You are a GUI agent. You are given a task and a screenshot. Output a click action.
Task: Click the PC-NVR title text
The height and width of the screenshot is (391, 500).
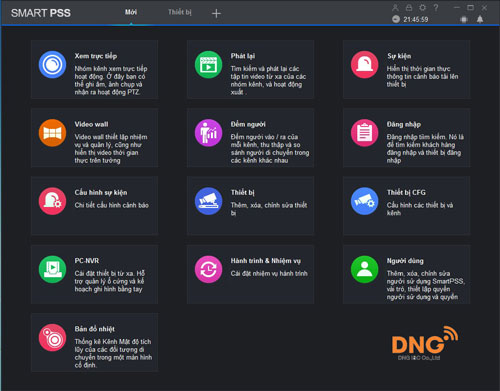[x=87, y=261]
